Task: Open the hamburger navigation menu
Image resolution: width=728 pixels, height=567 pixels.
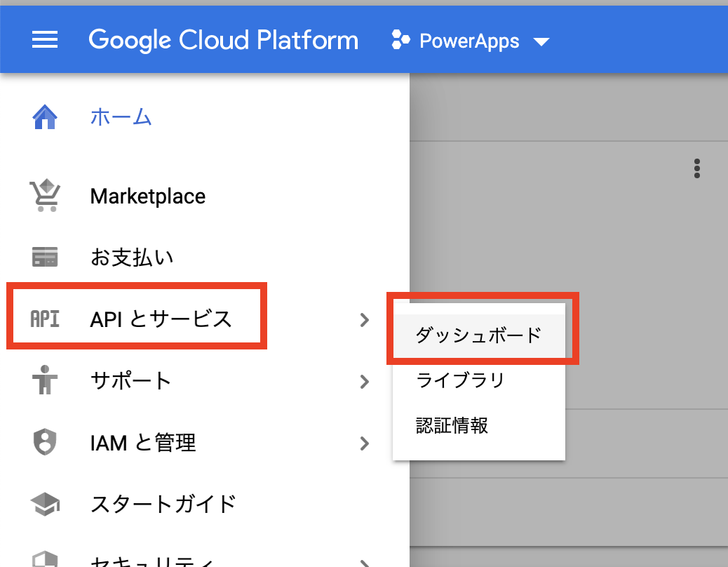Action: click(45, 40)
